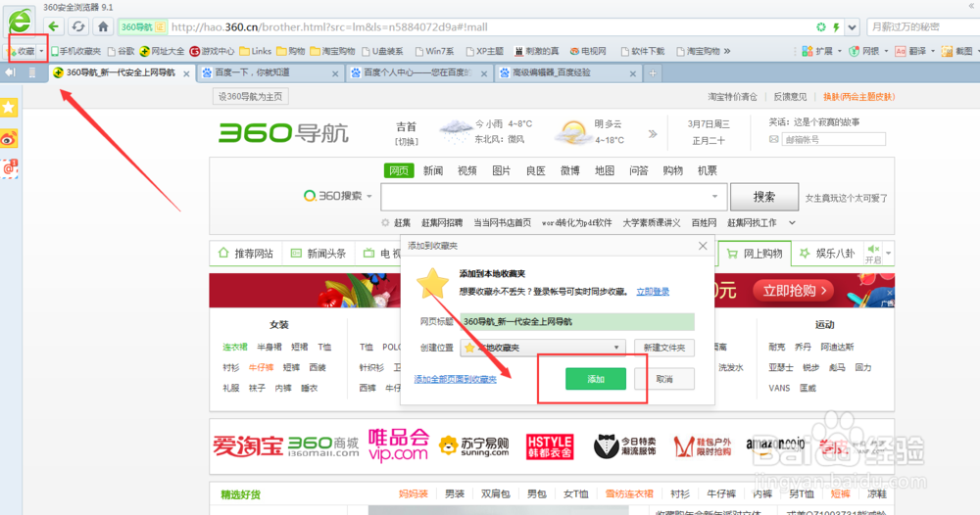Open the 扩展 dropdown arrow
Viewport: 980px width, 515px height.
click(839, 51)
